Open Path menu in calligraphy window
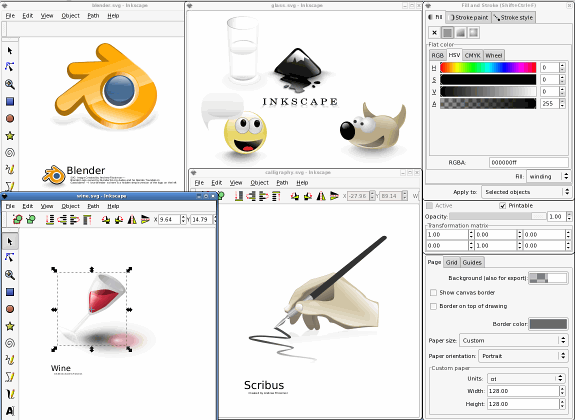Viewport: 575px width, 420px height. coord(282,183)
